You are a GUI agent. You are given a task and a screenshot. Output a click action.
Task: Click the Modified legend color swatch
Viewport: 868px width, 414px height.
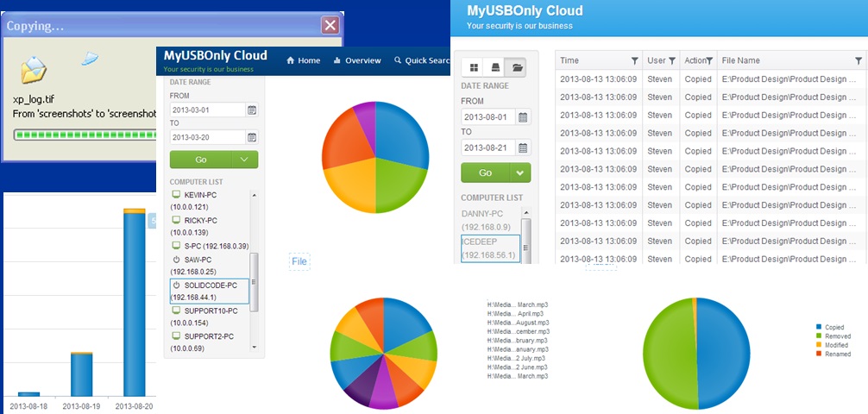820,345
